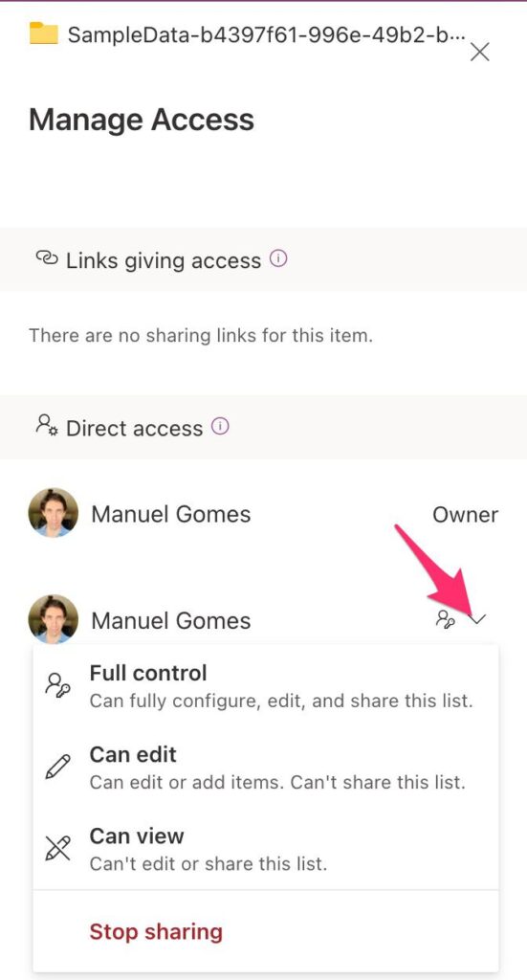Click the info icon beside Links giving access
Viewport: 527px width, 980px height.
pyautogui.click(x=278, y=258)
